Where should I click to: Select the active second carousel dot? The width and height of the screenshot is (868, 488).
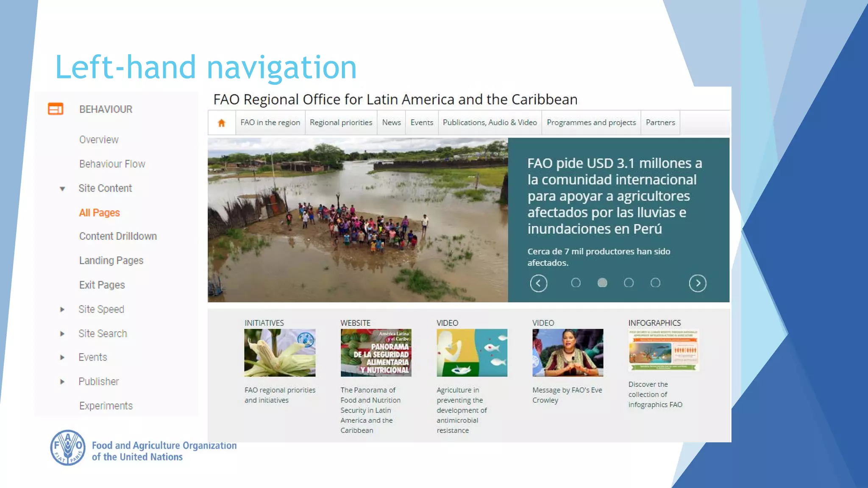[x=602, y=283]
